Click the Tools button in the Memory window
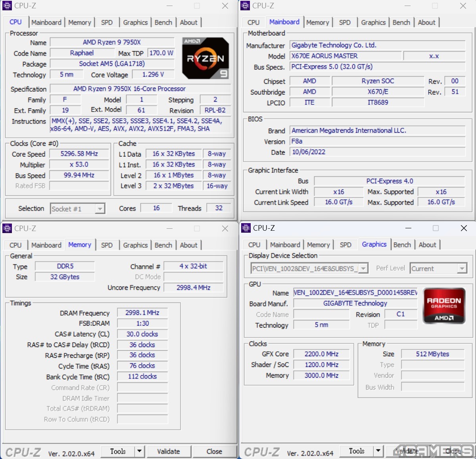Screen dimensions: 476x459 tap(118, 451)
